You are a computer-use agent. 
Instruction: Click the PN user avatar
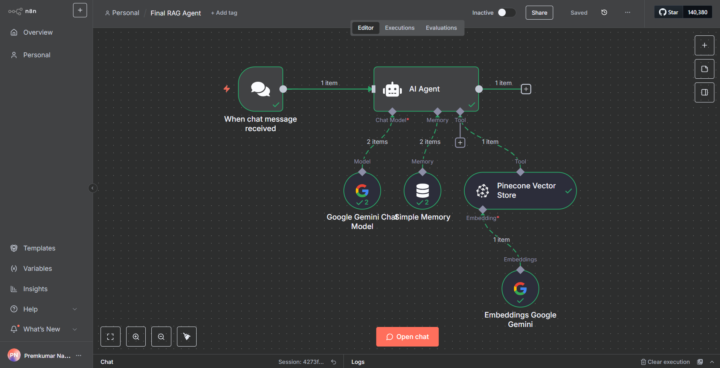click(x=14, y=355)
